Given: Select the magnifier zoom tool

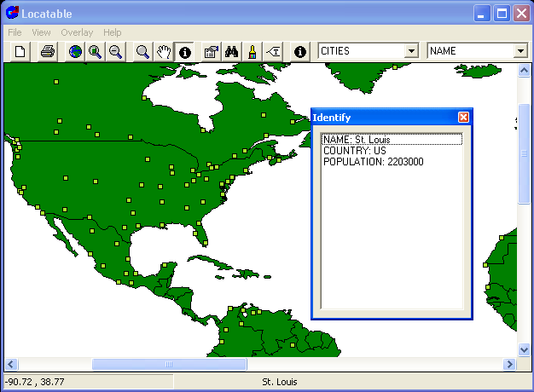Looking at the screenshot, I should point(143,52).
